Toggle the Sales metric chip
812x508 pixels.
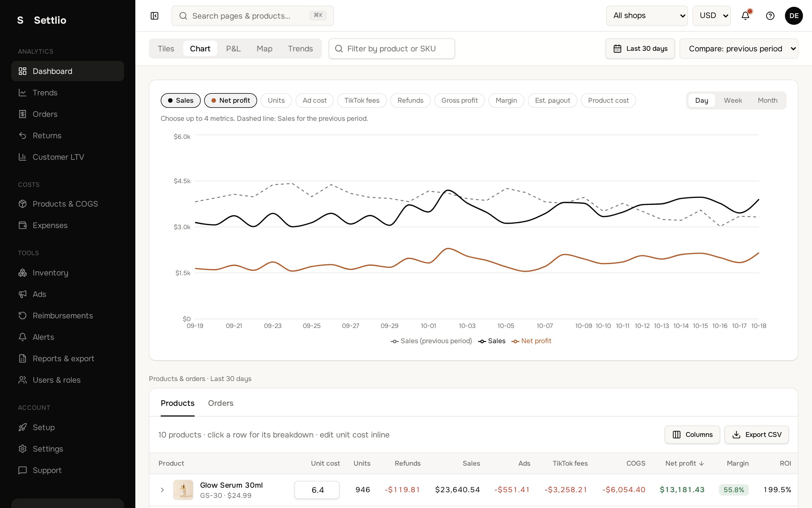click(x=180, y=100)
